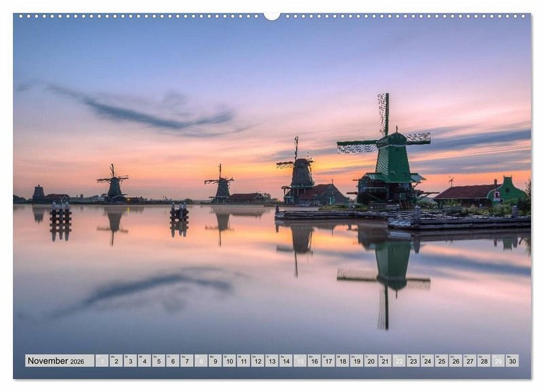Select day 30 at the strip's end
Viewport: 544px width, 392px height.
click(x=512, y=361)
